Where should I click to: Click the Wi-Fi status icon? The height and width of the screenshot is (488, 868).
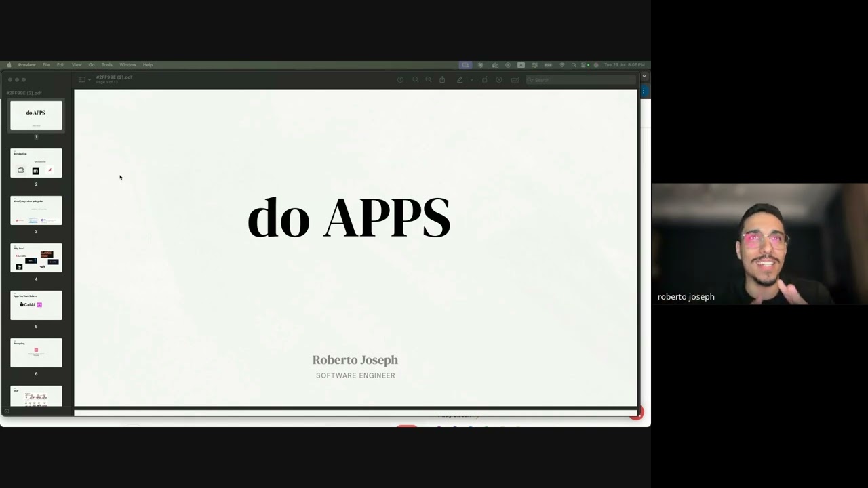click(562, 65)
